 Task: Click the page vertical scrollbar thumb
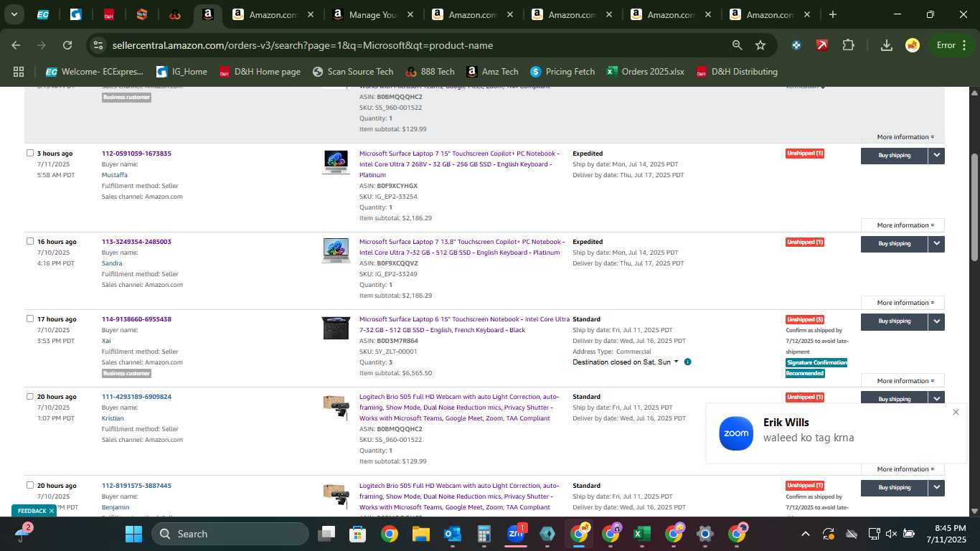pyautogui.click(x=974, y=207)
